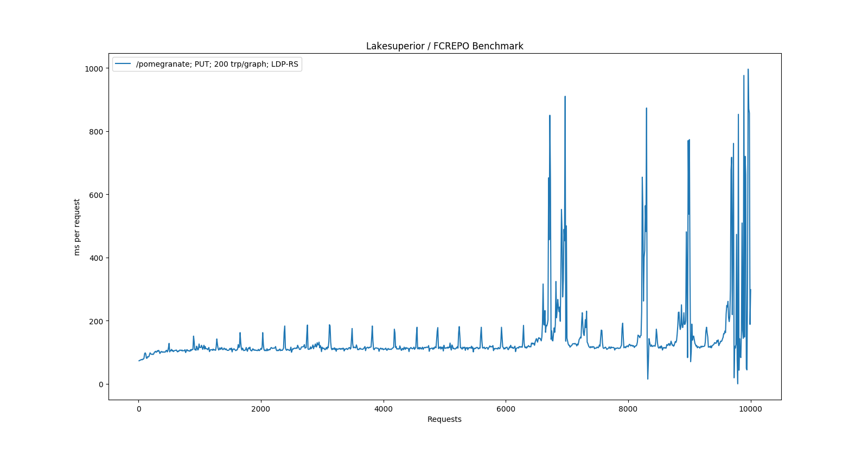Click the x-axis tick label '8000'
This screenshot has width=868, height=449.
tap(628, 409)
